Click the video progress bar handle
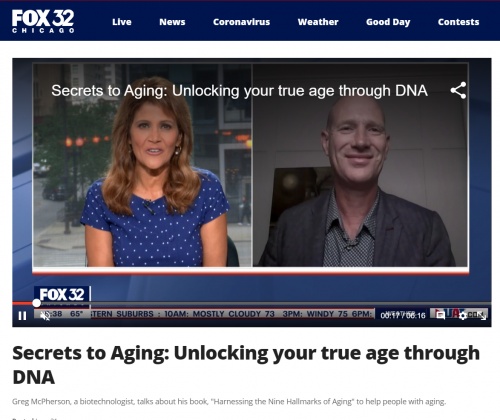The width and height of the screenshot is (500, 420). [37, 303]
